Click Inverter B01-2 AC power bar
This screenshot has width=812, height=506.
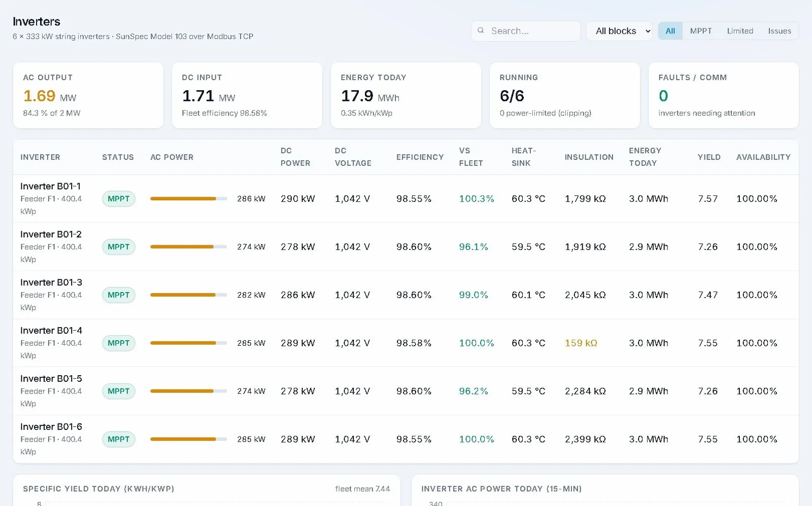point(188,247)
